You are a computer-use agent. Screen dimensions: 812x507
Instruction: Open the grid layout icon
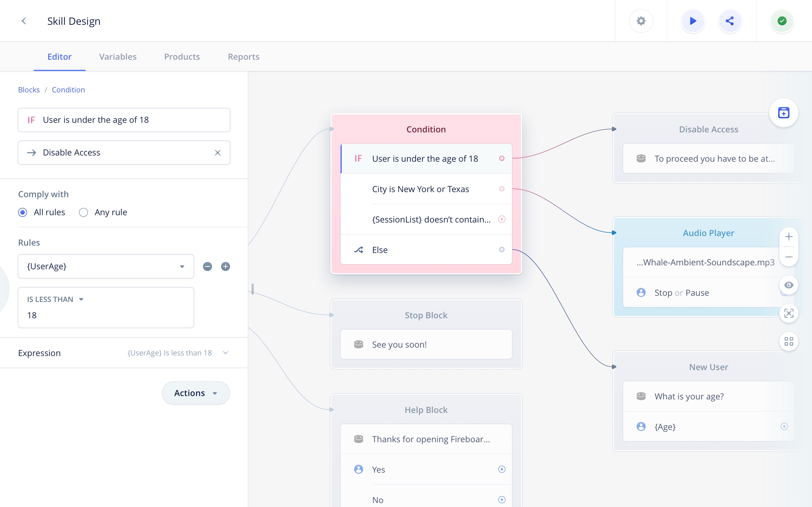[789, 341]
